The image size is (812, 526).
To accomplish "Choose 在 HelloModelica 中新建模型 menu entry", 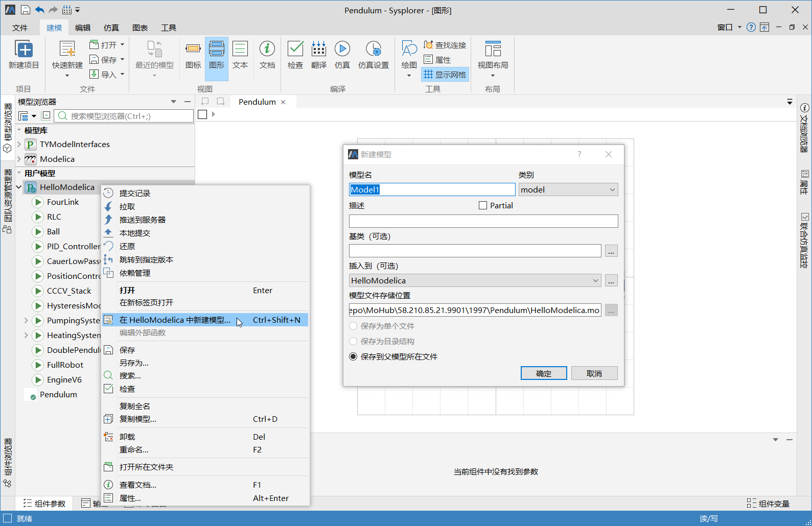I will click(x=205, y=320).
